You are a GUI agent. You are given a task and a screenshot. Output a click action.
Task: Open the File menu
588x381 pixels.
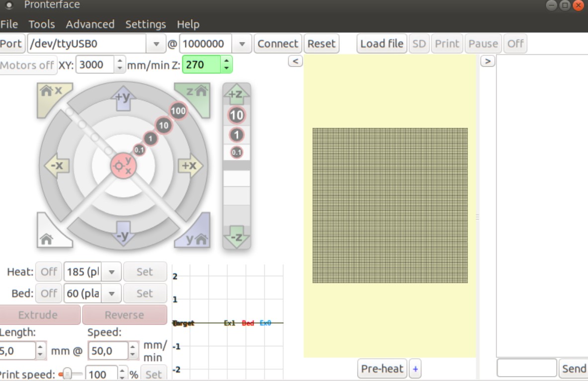pyautogui.click(x=9, y=24)
